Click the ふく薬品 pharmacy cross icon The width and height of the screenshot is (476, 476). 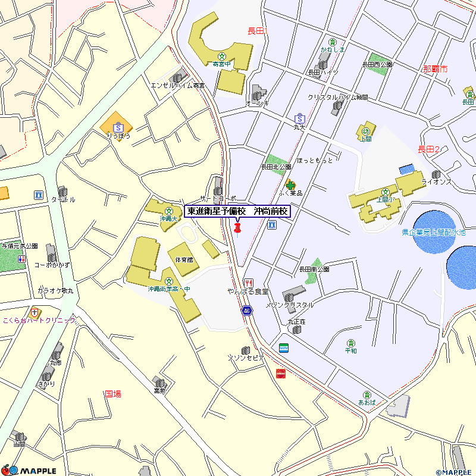point(290,185)
